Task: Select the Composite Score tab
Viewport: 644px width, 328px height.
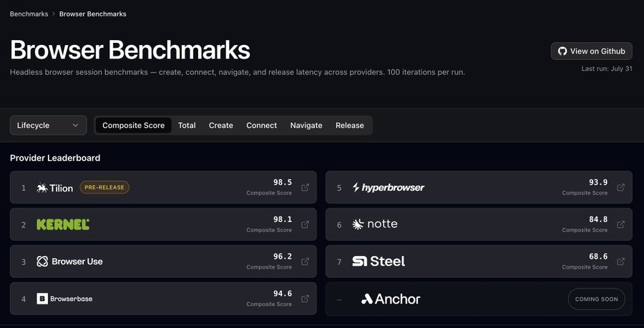Action: (134, 126)
